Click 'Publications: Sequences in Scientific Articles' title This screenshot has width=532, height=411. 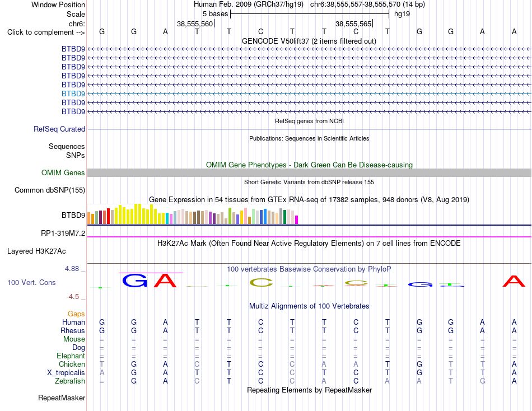[x=309, y=138]
